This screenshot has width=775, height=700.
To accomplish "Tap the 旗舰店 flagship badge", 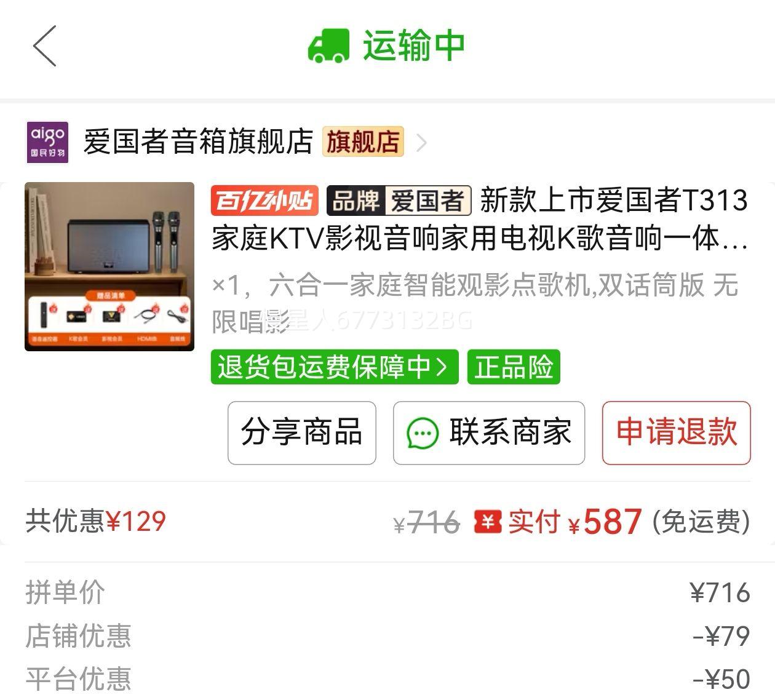I will tap(363, 141).
